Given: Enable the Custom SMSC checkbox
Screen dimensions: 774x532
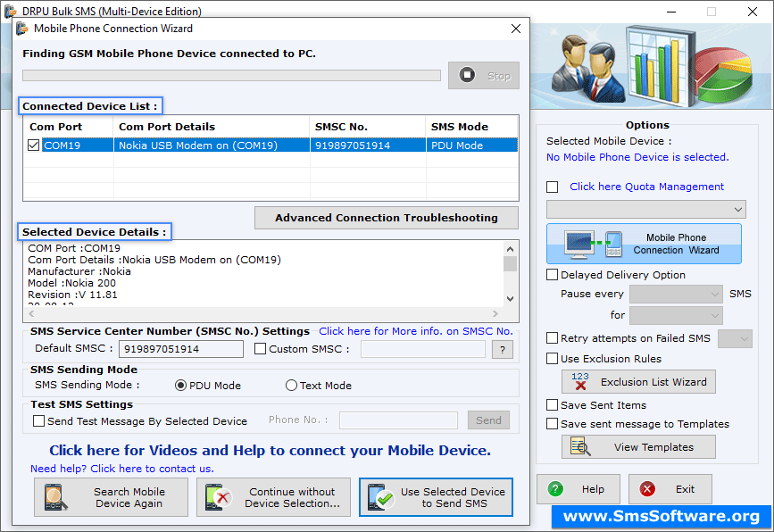Looking at the screenshot, I should 260,349.
